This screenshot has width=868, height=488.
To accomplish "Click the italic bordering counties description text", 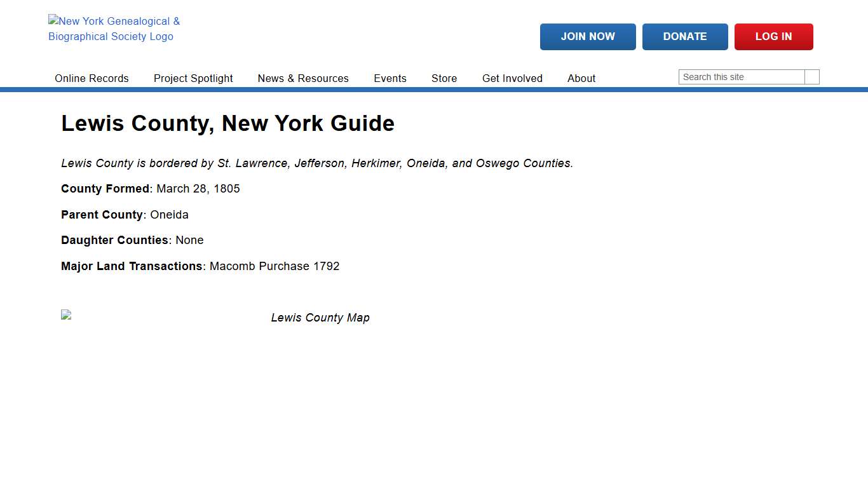I will [316, 163].
